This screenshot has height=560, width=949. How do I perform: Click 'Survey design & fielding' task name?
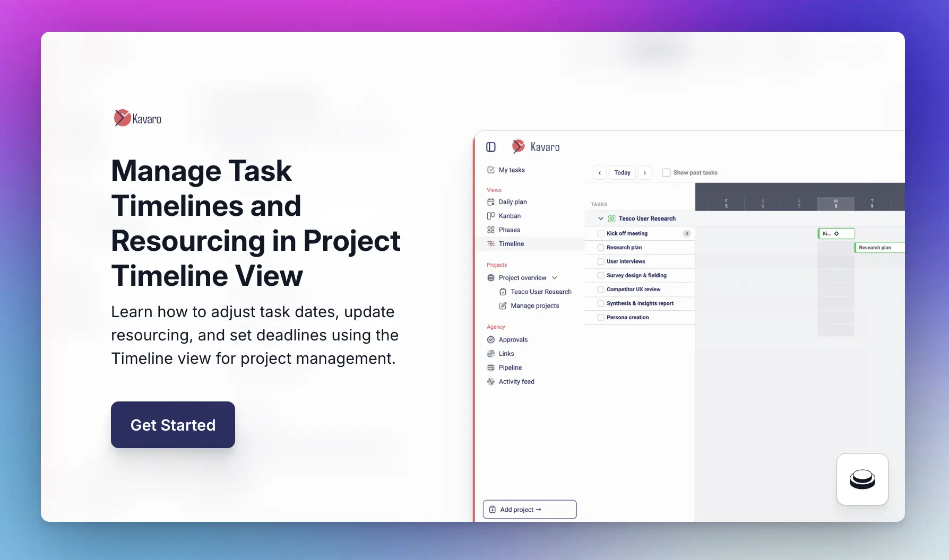tap(636, 275)
